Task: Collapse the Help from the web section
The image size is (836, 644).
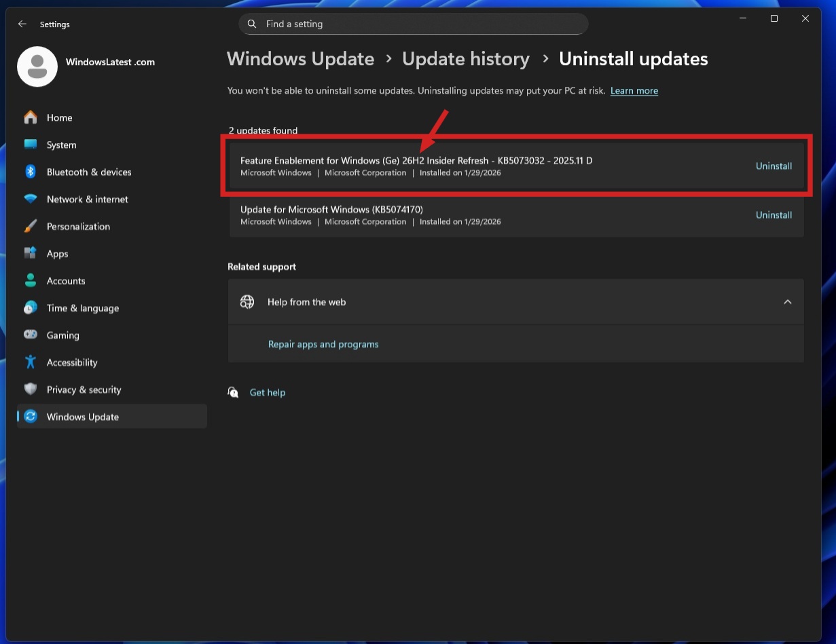Action: tap(787, 301)
